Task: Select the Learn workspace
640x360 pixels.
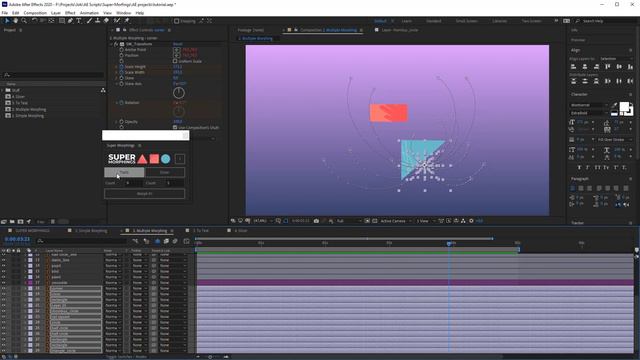Action: click(x=407, y=21)
